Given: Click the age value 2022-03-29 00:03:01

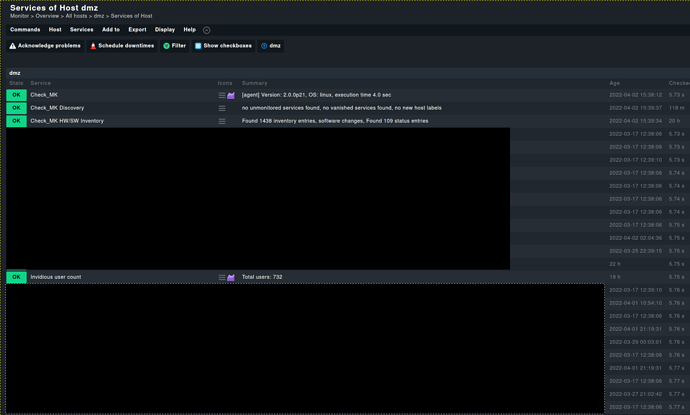Looking at the screenshot, I should (635, 342).
